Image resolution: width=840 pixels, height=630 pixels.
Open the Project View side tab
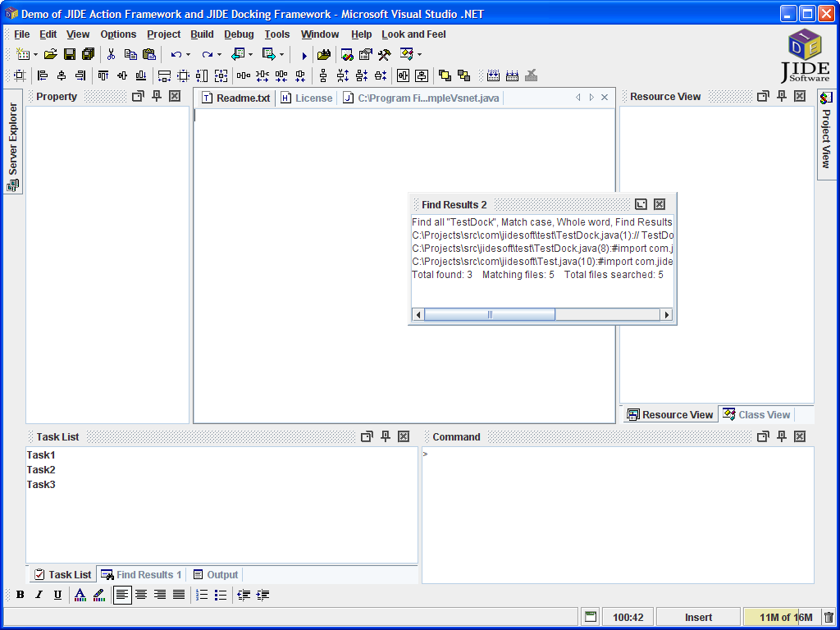pyautogui.click(x=826, y=134)
